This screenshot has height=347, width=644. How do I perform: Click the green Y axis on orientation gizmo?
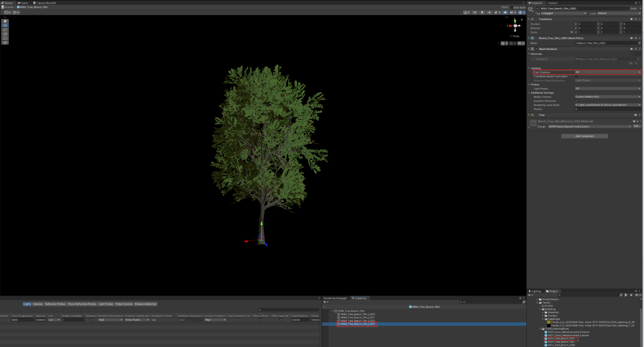tap(515, 21)
